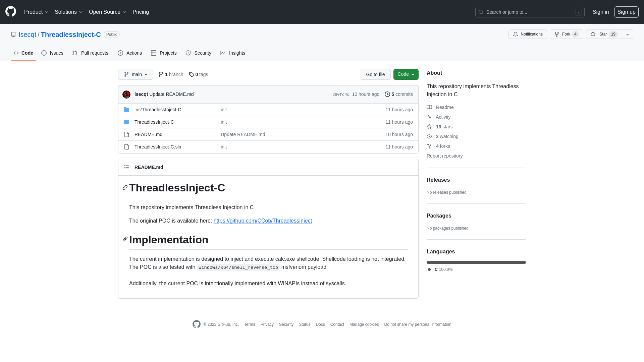
Task: Click Report repository
Action: [444, 156]
